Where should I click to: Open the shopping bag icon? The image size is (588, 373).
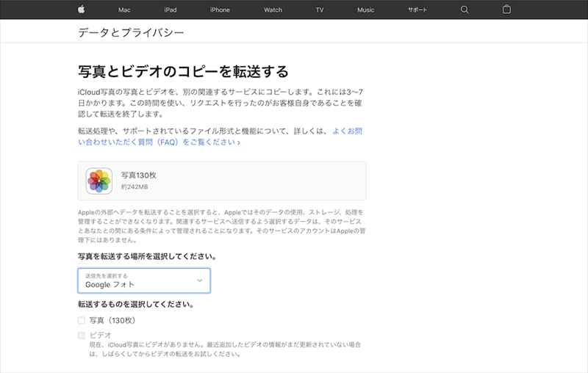coord(506,10)
